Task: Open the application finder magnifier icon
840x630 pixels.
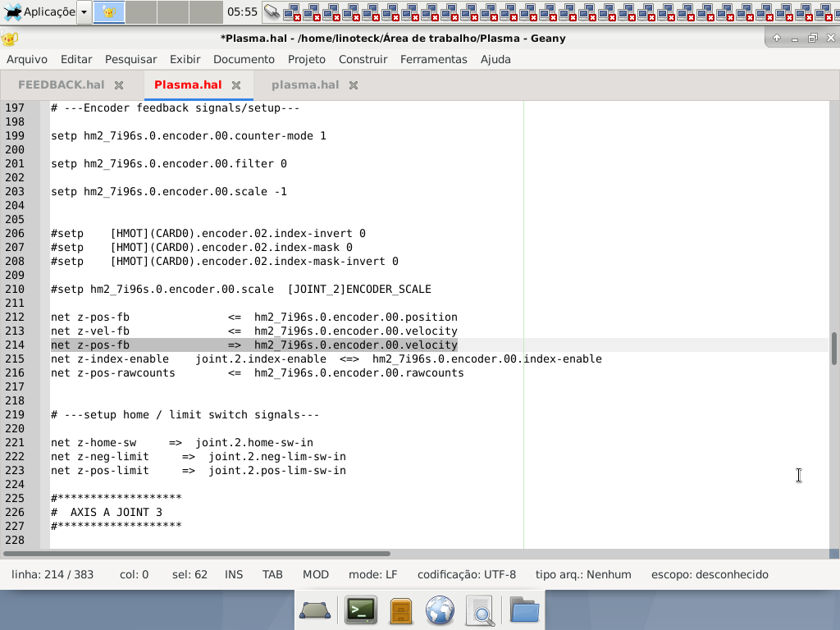Action: coord(481,610)
